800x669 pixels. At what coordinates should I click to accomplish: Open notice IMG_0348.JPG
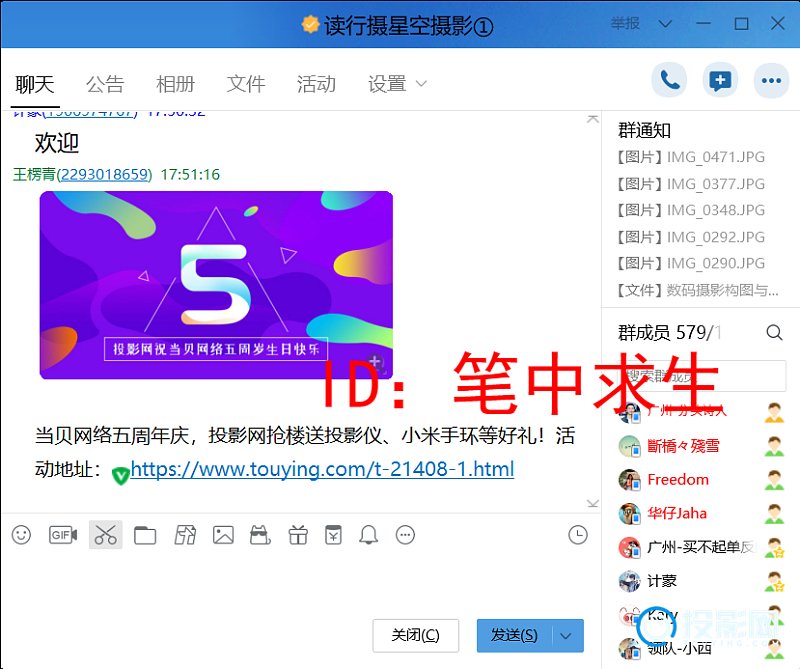point(690,210)
